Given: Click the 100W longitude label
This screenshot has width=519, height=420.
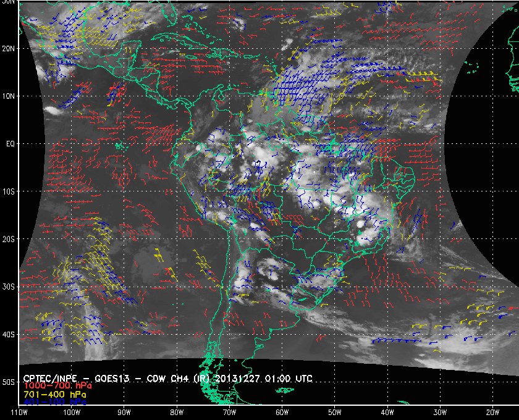Looking at the screenshot, I should tap(72, 413).
